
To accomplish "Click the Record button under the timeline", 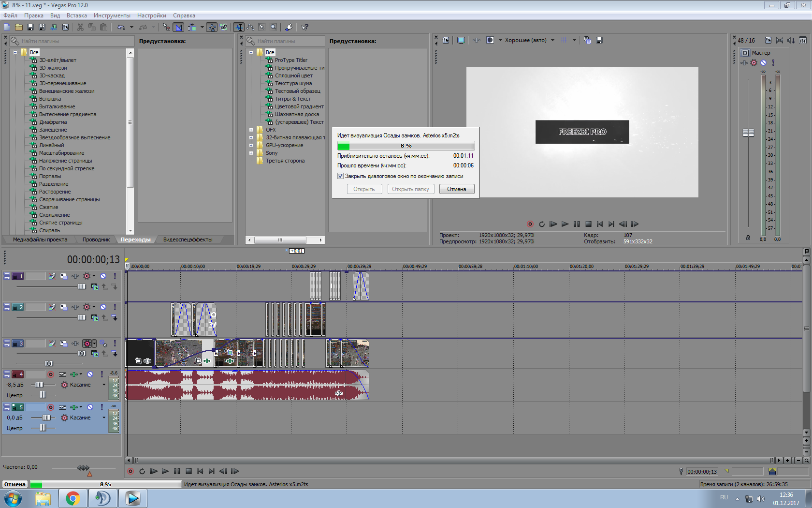I will 130,471.
